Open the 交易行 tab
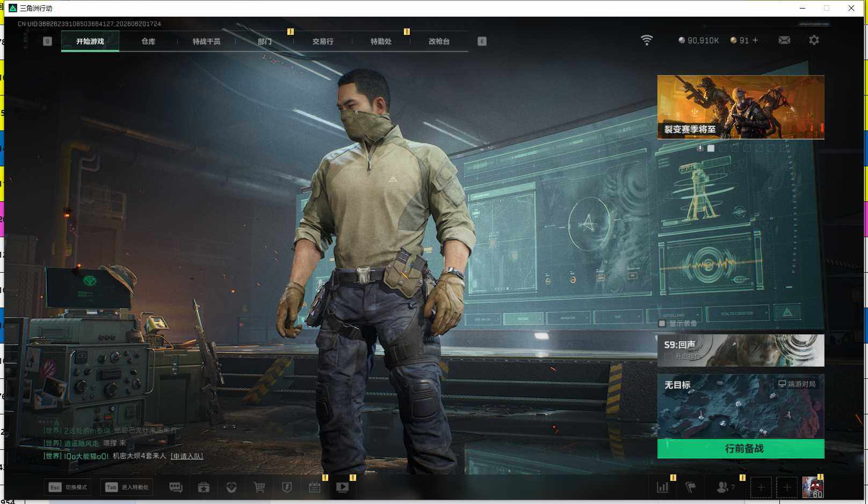 coord(323,41)
